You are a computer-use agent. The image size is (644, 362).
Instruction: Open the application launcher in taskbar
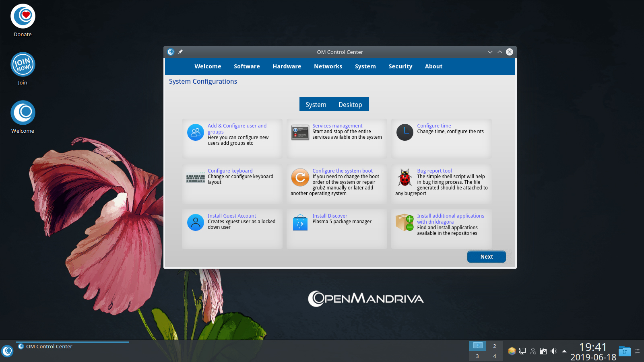tap(7, 351)
